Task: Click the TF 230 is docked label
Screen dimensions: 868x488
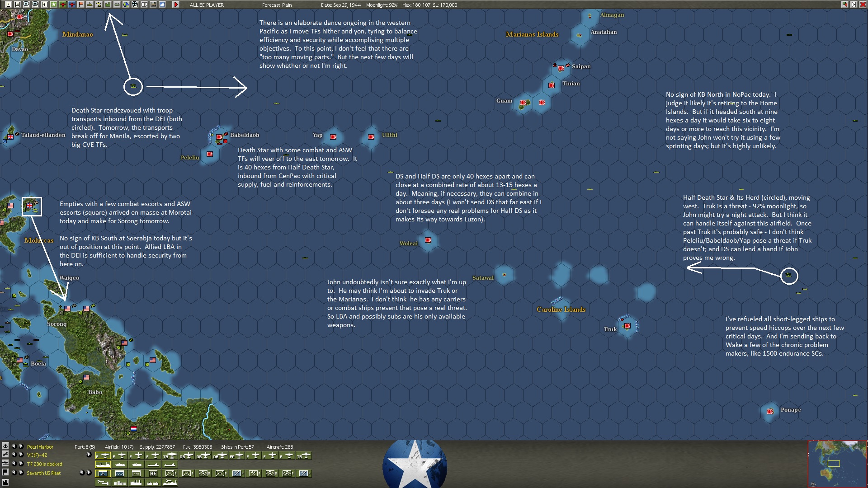Action: pos(44,464)
